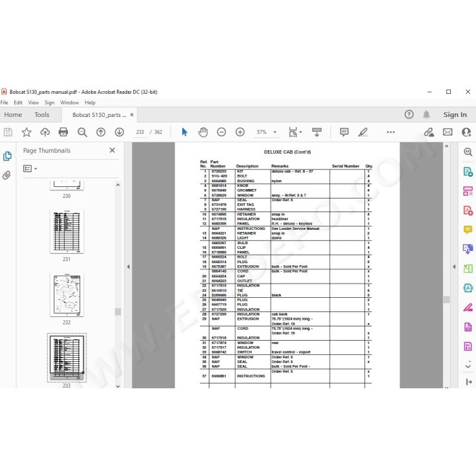Open the find text magnifier
Image resolution: width=476 pixels, height=476 pixels.
82,132
